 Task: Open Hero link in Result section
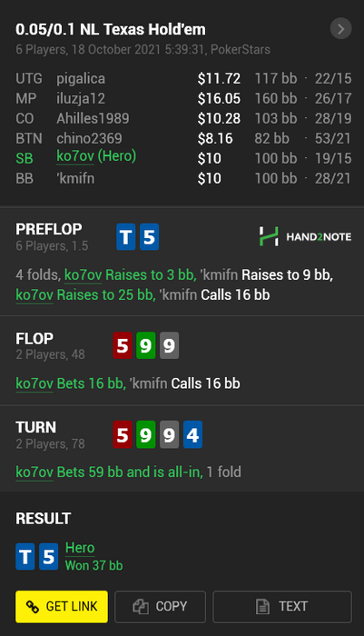[x=80, y=548]
